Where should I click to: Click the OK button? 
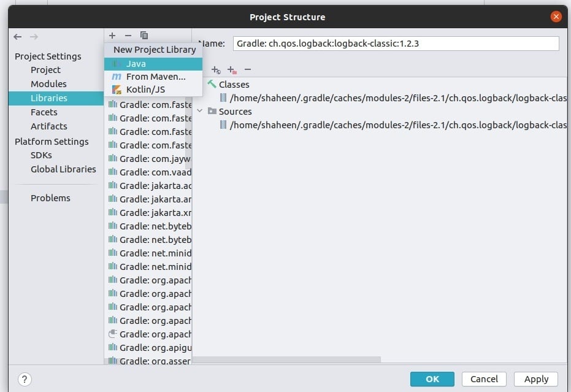coord(432,379)
